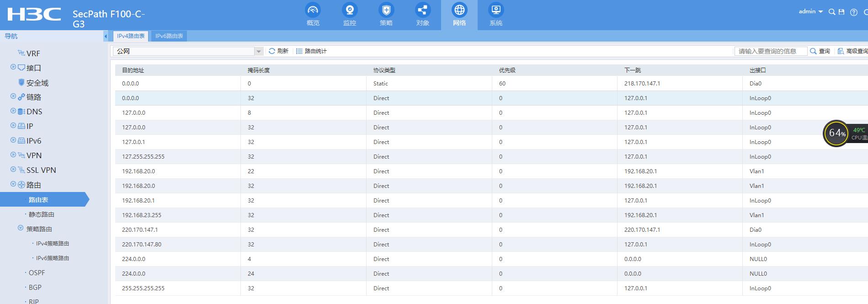The image size is (868, 304).
Task: Click the save disk icon in header
Action: pyautogui.click(x=841, y=12)
